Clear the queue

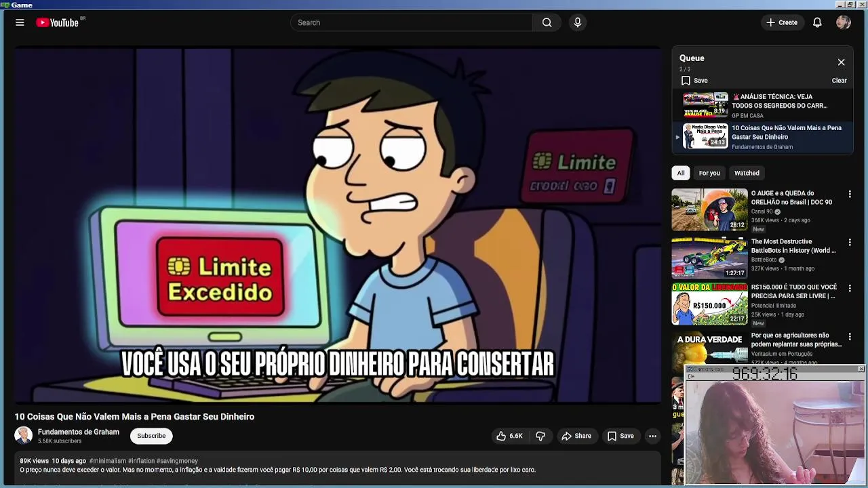[x=839, y=80]
